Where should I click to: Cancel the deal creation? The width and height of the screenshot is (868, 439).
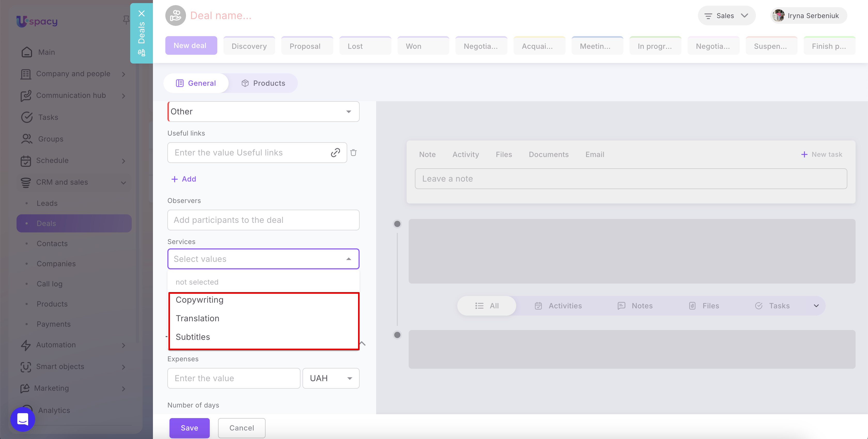click(242, 428)
